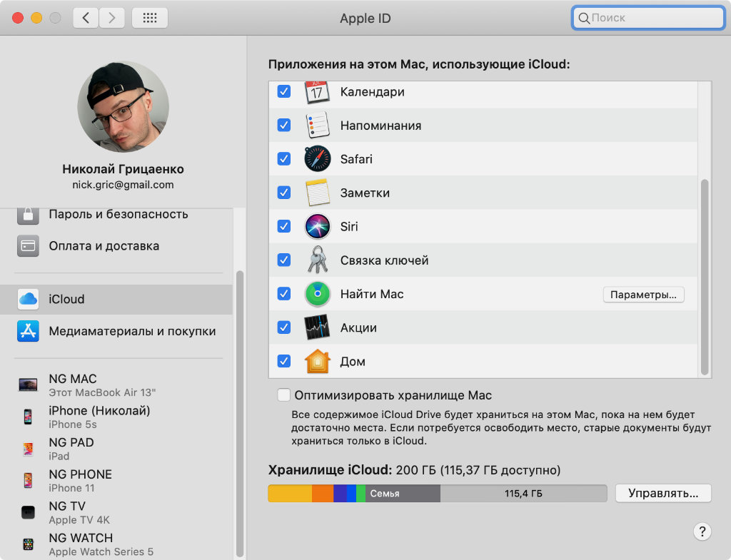Screen dimensions: 731x560
Task: Click the Home app house icon
Action: point(318,361)
